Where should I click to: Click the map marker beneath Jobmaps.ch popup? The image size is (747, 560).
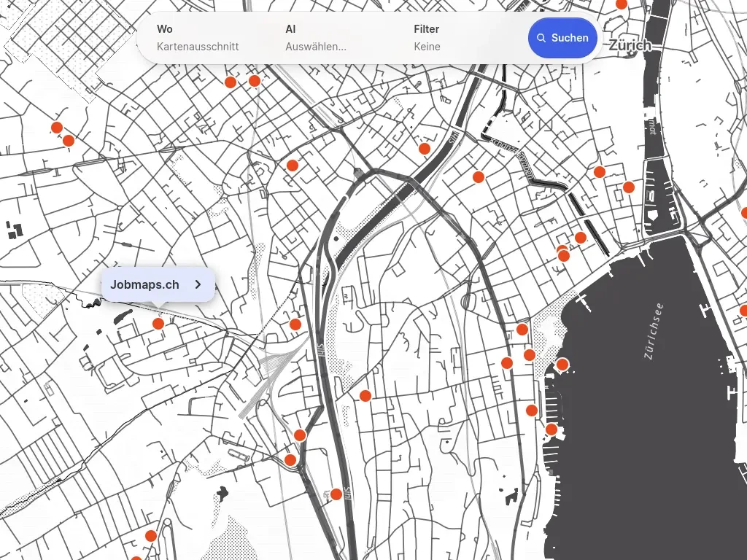tap(158, 324)
